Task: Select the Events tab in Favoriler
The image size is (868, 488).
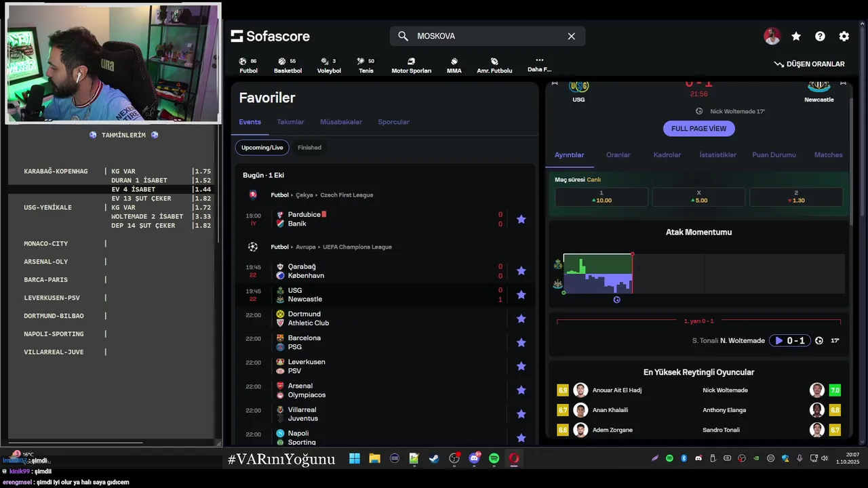Action: 250,122
